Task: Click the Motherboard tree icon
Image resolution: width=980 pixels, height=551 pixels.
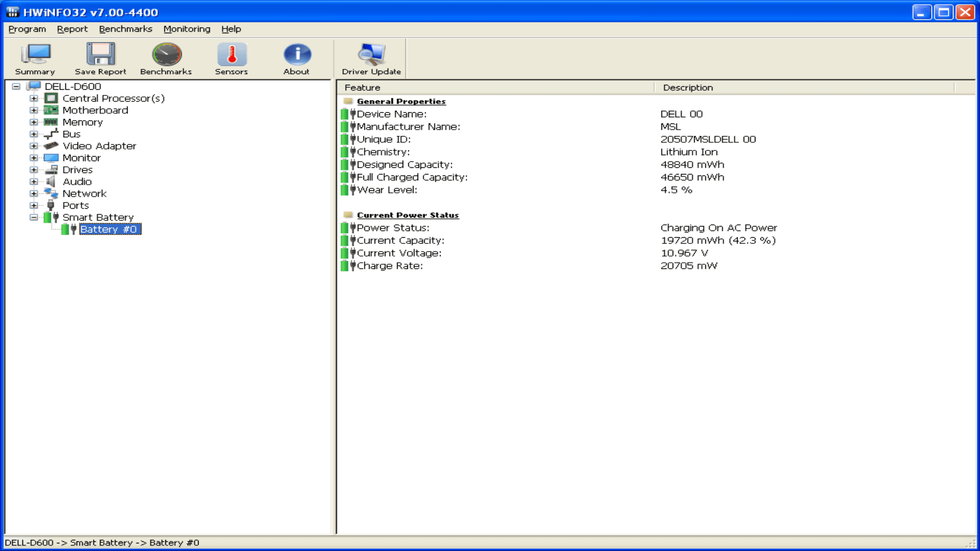Action: click(51, 110)
